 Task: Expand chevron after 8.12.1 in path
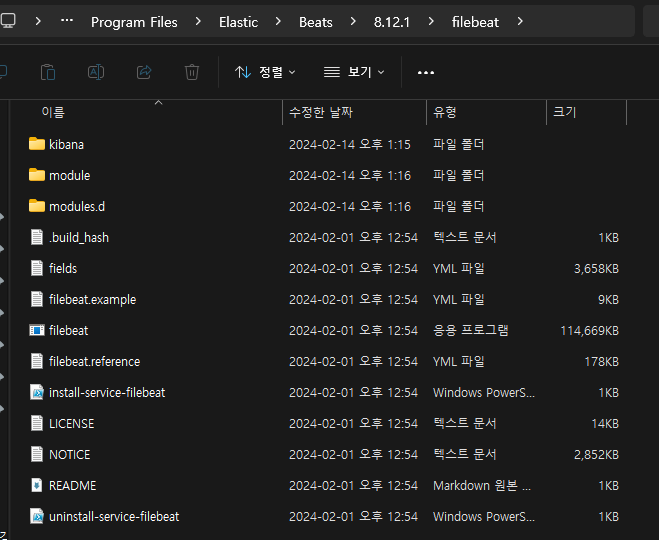431,21
